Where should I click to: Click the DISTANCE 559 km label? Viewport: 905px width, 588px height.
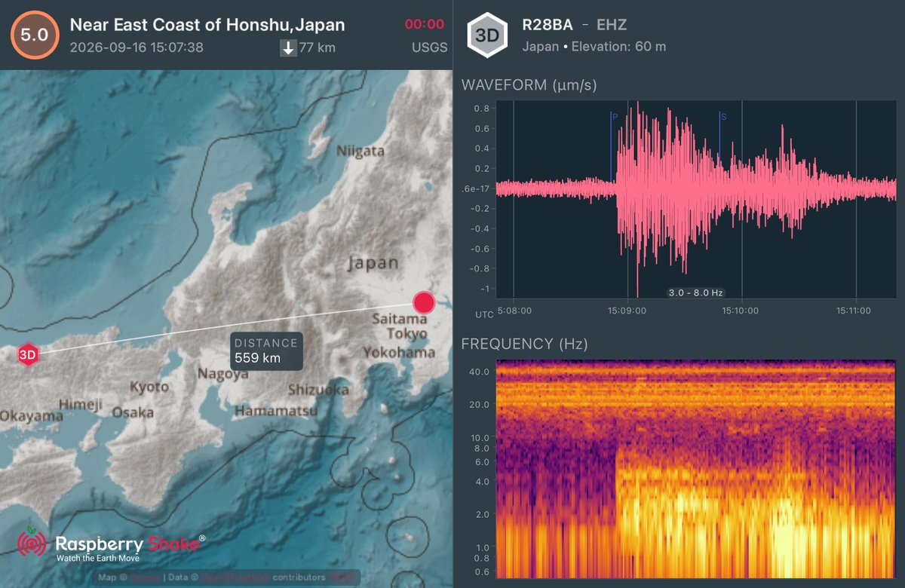click(x=266, y=351)
